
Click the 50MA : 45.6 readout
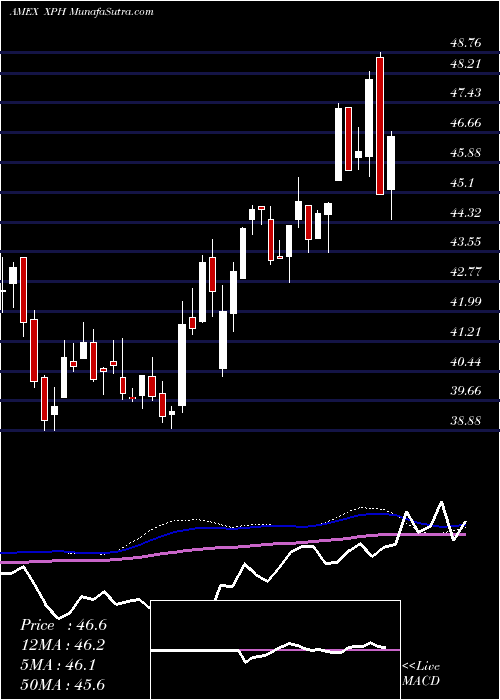pyautogui.click(x=63, y=684)
